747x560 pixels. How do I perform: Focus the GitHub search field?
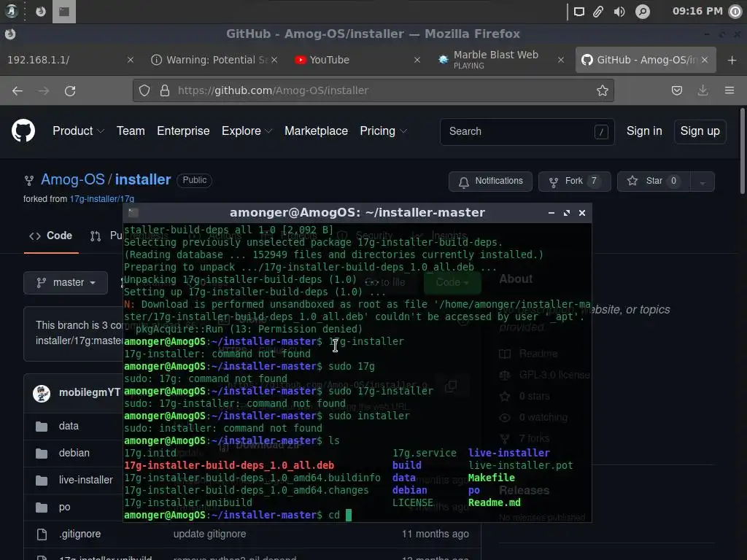pos(527,131)
